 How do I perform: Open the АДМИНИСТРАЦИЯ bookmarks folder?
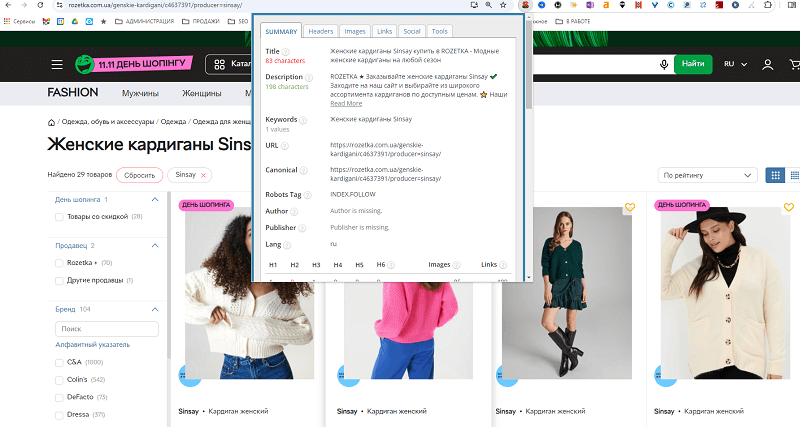pos(144,21)
